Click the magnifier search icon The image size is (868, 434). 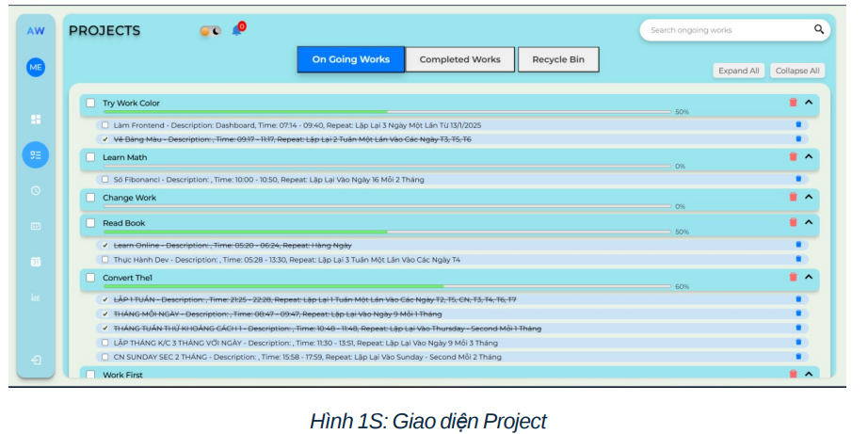(819, 30)
